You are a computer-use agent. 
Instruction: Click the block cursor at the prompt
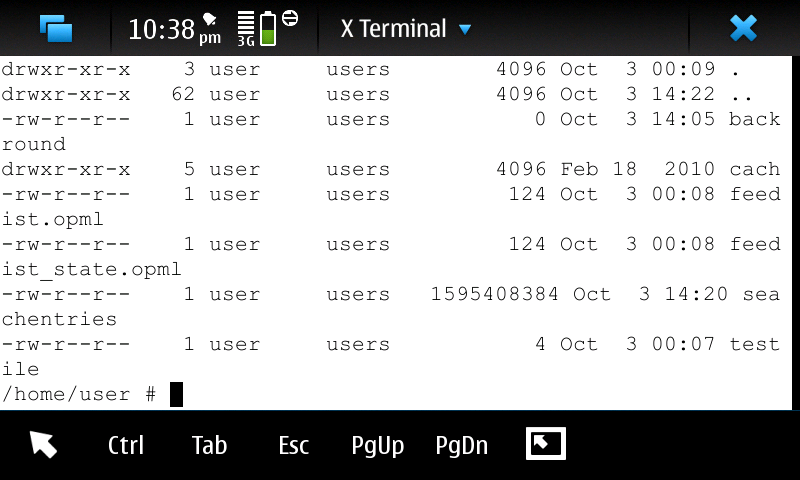pos(176,395)
